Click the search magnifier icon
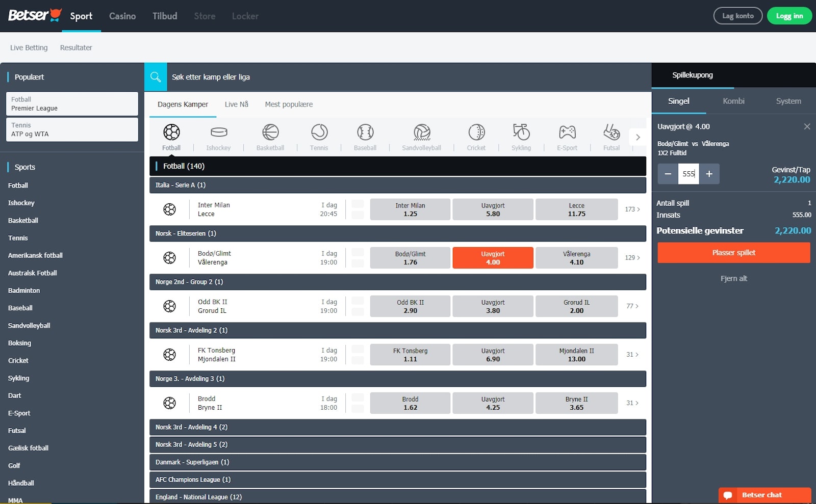This screenshot has width=816, height=504. point(156,77)
